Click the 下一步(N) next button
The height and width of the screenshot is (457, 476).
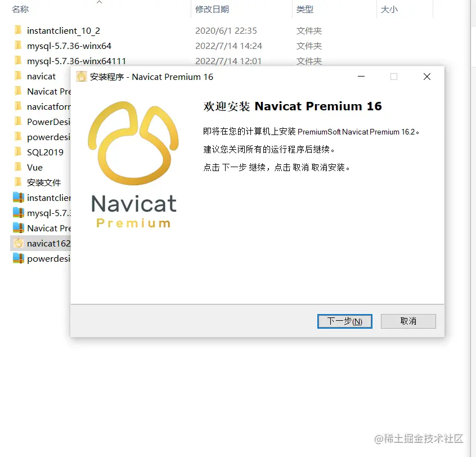point(344,321)
